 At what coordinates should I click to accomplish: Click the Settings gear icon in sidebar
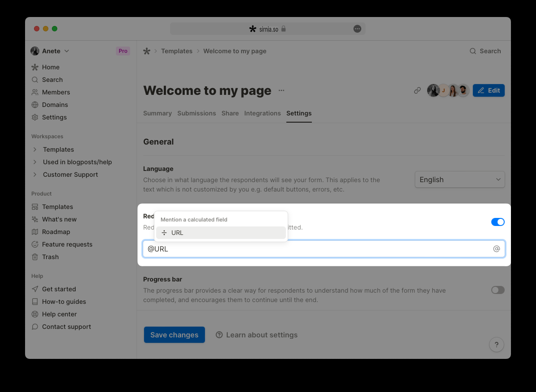pos(35,117)
